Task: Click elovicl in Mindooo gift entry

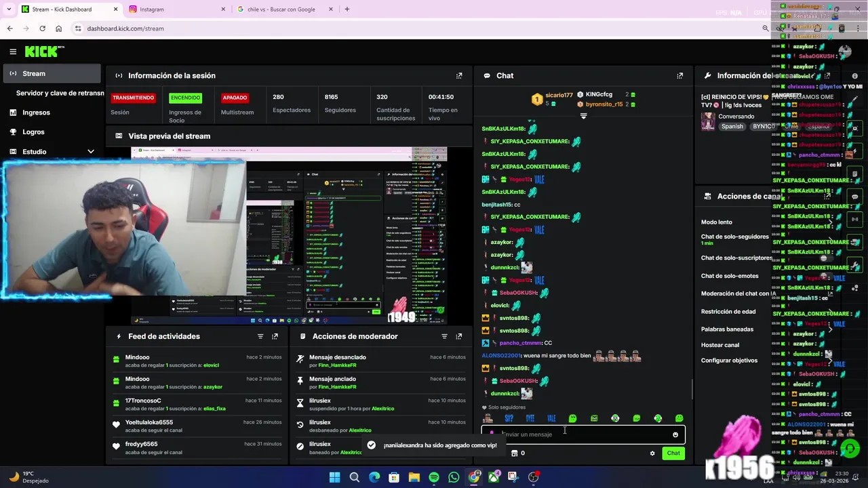Action: [x=211, y=365]
